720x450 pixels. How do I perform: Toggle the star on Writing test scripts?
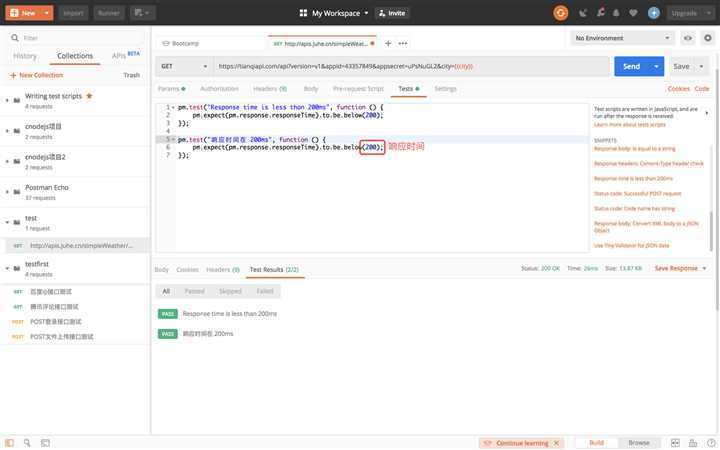pyautogui.click(x=89, y=96)
